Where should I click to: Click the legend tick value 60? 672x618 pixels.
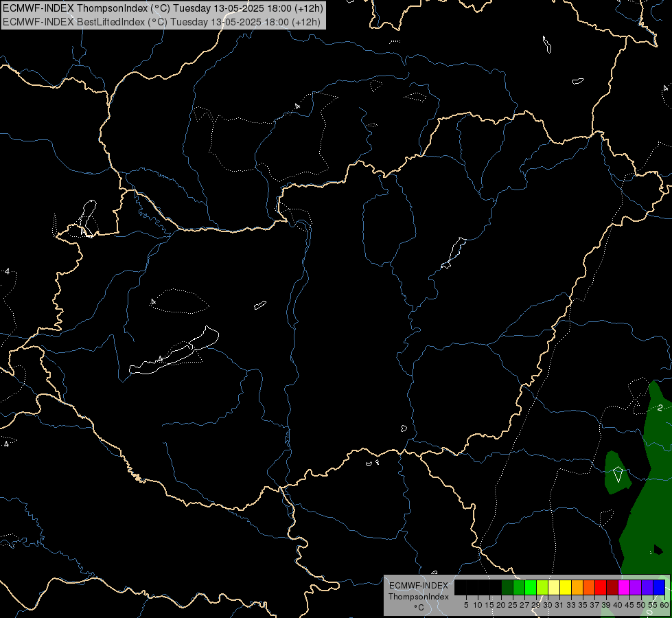(664, 605)
